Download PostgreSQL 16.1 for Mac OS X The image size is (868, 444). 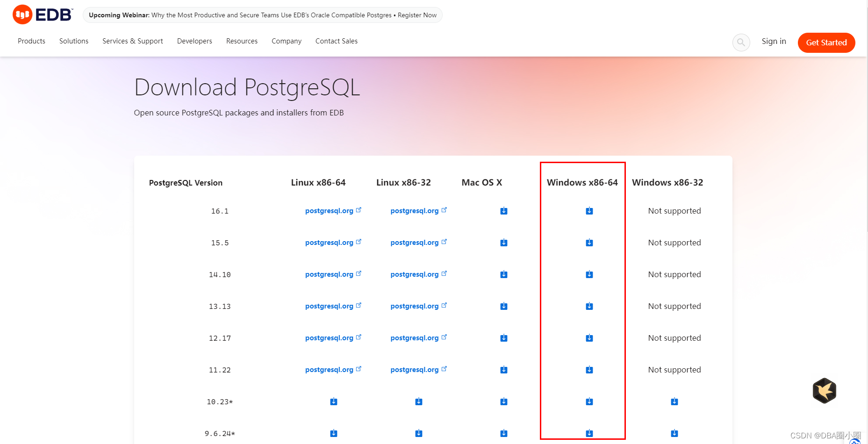point(504,211)
